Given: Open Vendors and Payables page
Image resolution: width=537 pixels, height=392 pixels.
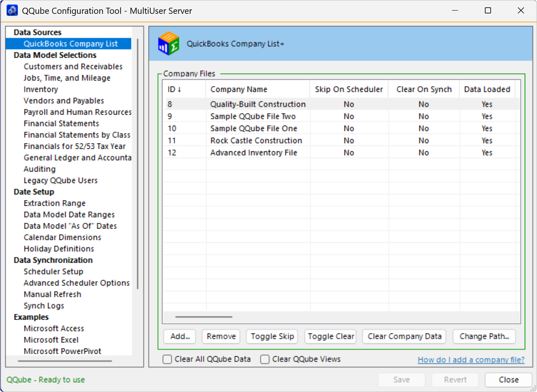Looking at the screenshot, I should (x=64, y=100).
